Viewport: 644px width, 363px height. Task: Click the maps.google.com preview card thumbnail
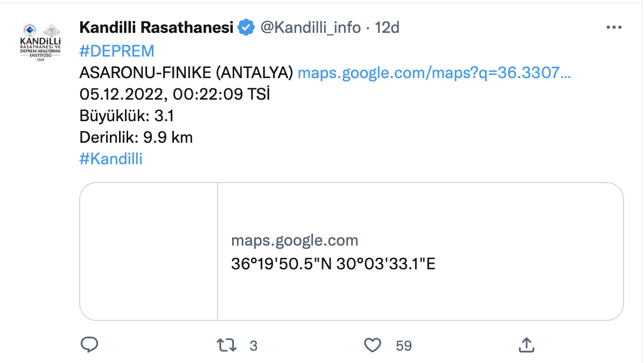(x=149, y=251)
